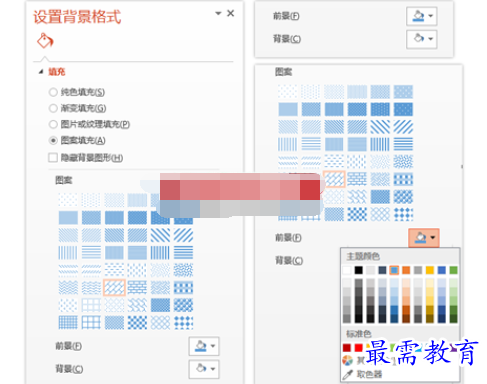Collapse the 填充 section
The image size is (487, 384).
click(41, 72)
